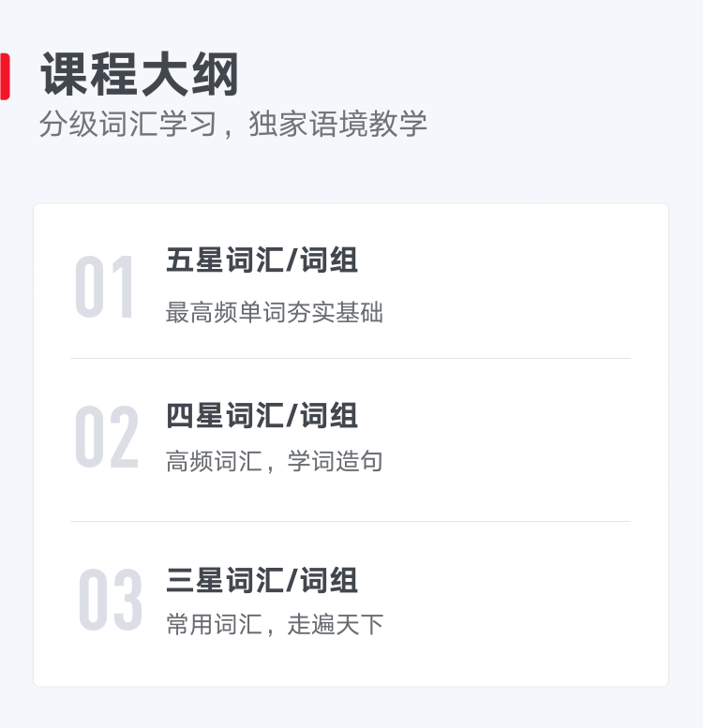
Task: Click the large 01 number
Action: pos(104,287)
